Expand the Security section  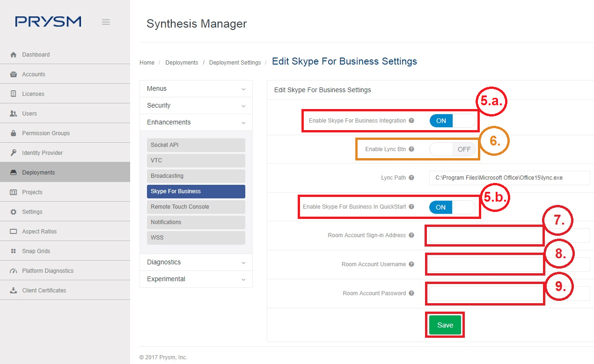pos(196,106)
